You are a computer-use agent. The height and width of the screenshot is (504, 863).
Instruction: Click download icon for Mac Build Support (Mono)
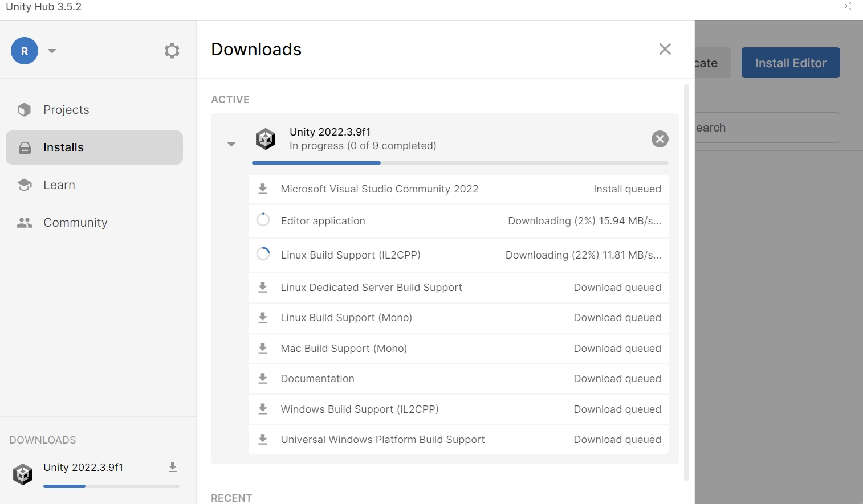(263, 348)
